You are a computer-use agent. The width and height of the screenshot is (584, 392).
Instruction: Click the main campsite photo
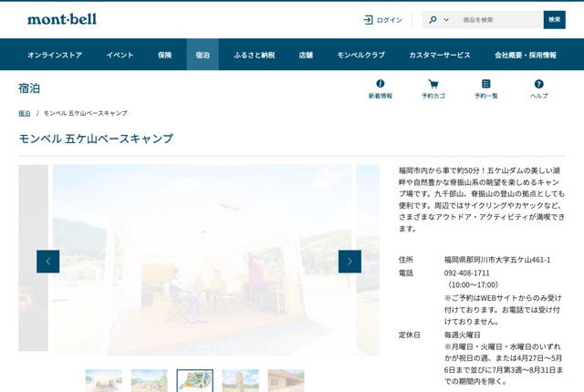(202, 260)
